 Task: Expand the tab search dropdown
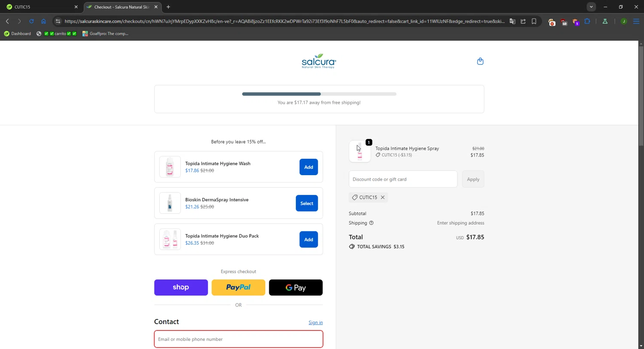pyautogui.click(x=591, y=7)
